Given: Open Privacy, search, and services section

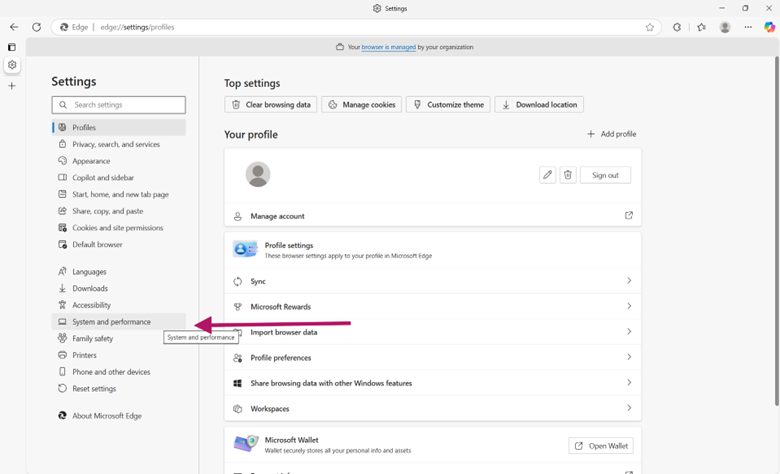Looking at the screenshot, I should click(115, 144).
